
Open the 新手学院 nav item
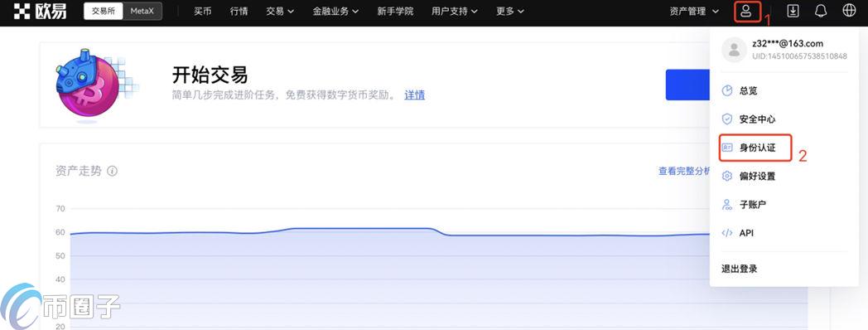tap(395, 11)
